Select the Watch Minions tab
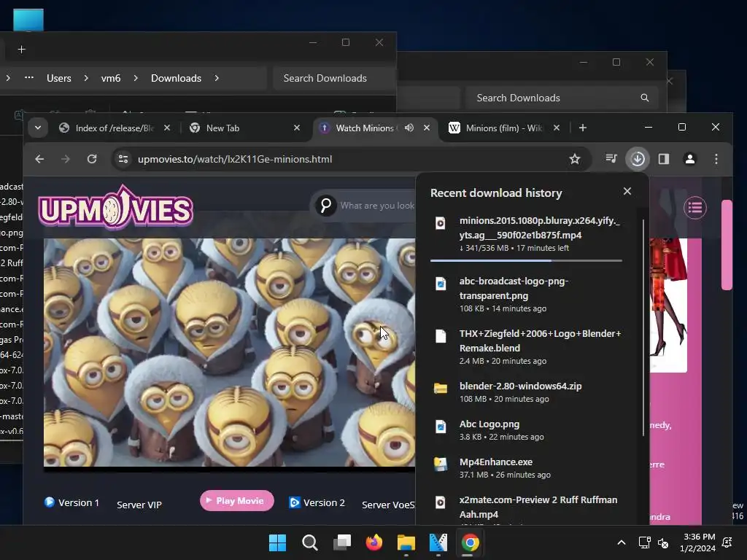Viewport: 747px width, 560px height. [365, 128]
